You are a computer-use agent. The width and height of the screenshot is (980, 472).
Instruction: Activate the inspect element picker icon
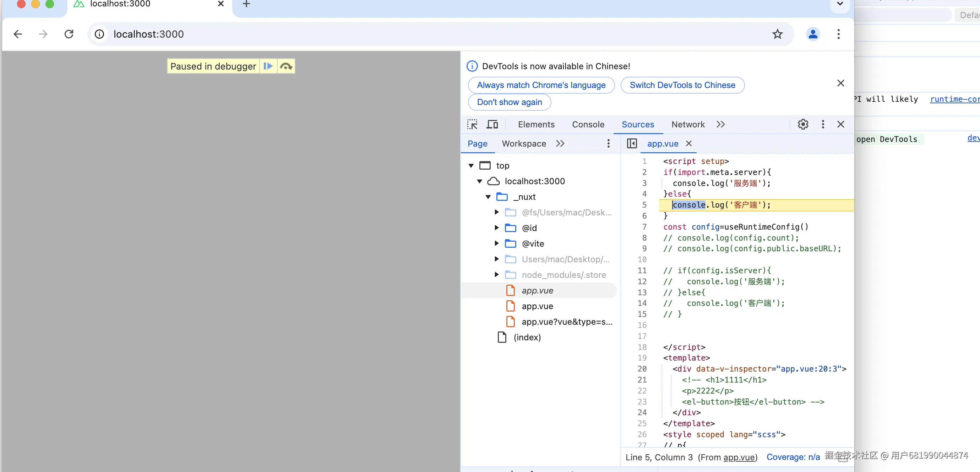472,124
